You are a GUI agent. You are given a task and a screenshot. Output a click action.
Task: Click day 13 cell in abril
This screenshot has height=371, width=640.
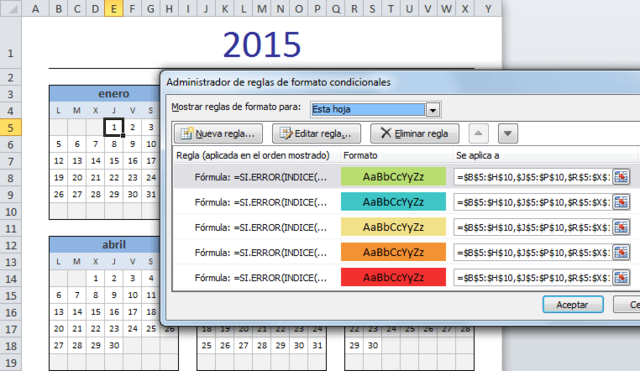(x=59, y=312)
